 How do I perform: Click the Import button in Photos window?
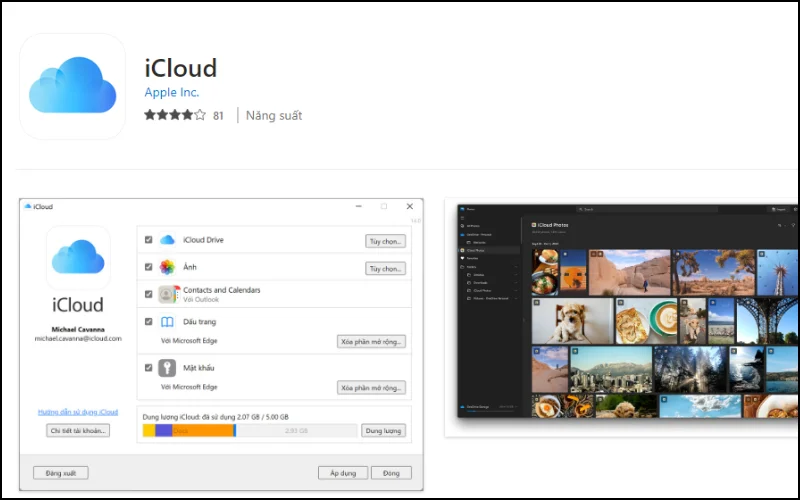click(778, 209)
